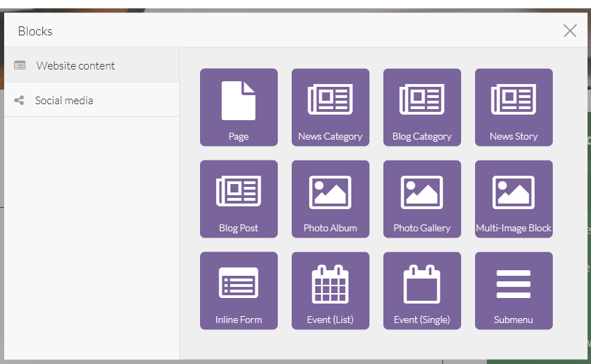Click the content icon beside Website content
This screenshot has height=364, width=591.
20,65
